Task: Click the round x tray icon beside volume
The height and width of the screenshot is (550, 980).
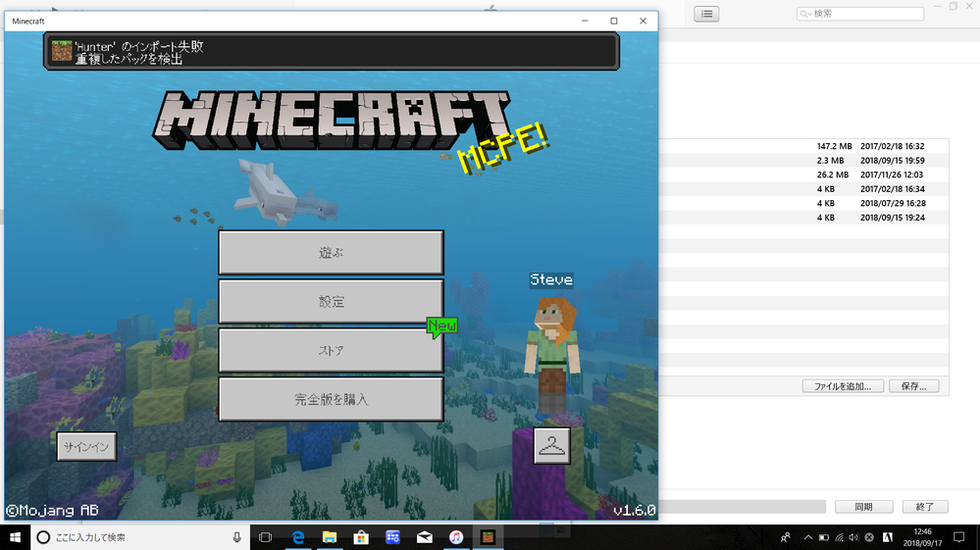Action: coord(869,537)
